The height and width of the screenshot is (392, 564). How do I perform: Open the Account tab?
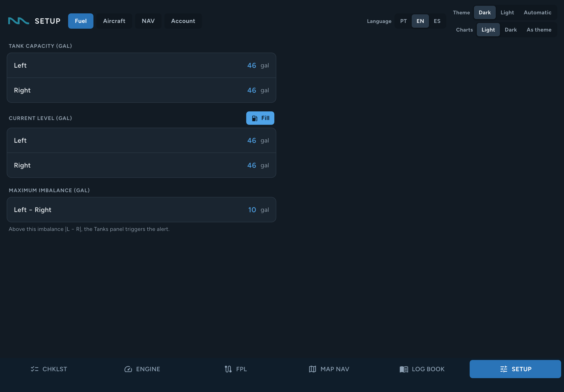[x=183, y=21]
